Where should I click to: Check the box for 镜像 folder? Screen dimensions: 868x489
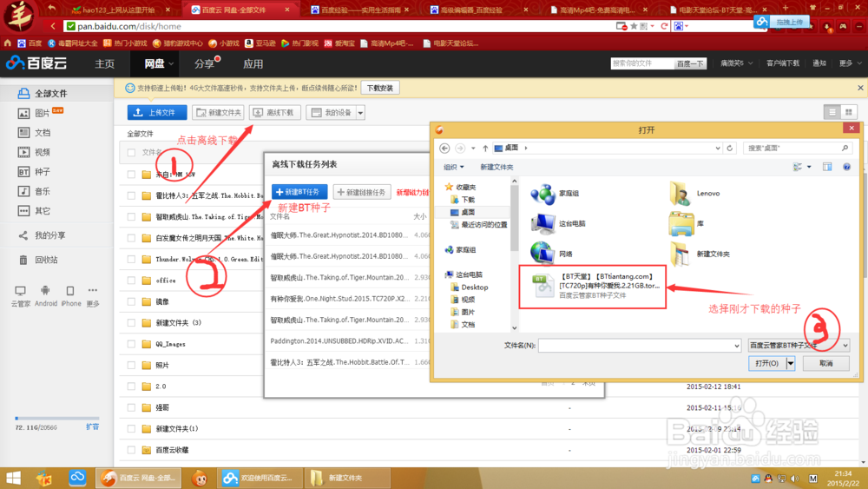[x=131, y=301]
